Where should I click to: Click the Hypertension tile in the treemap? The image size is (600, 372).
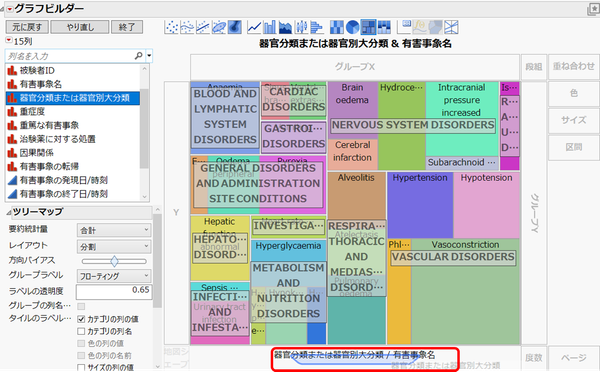[420, 205]
